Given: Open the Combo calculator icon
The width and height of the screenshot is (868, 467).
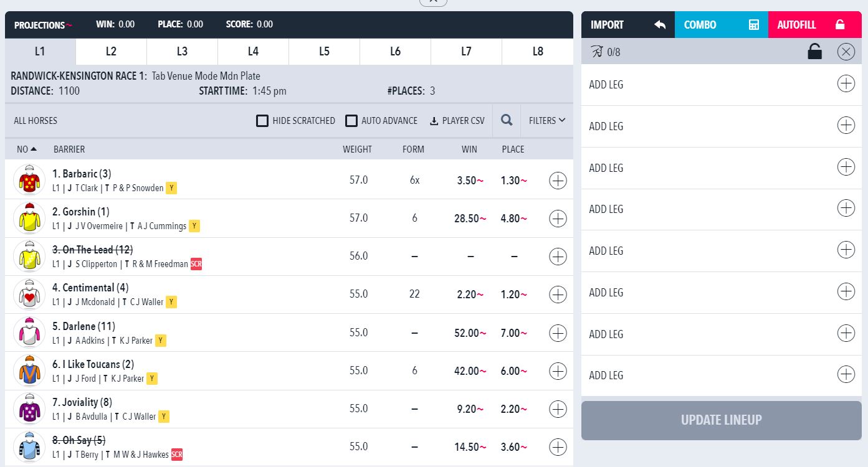Looking at the screenshot, I should (754, 25).
